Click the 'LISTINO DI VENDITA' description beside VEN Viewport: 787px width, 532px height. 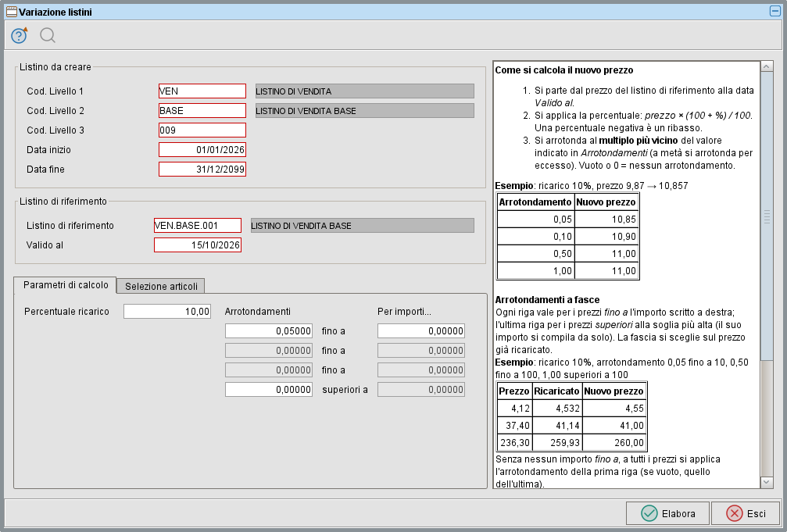pyautogui.click(x=365, y=91)
